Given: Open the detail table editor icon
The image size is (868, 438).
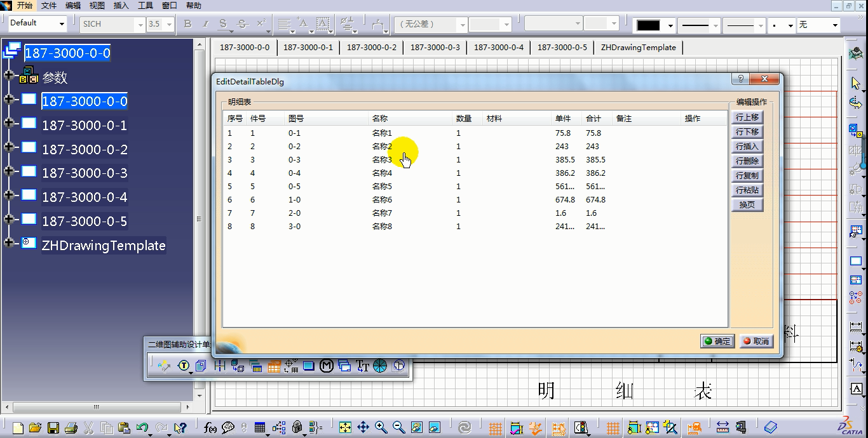Looking at the screenshot, I should pyautogui.click(x=257, y=366).
